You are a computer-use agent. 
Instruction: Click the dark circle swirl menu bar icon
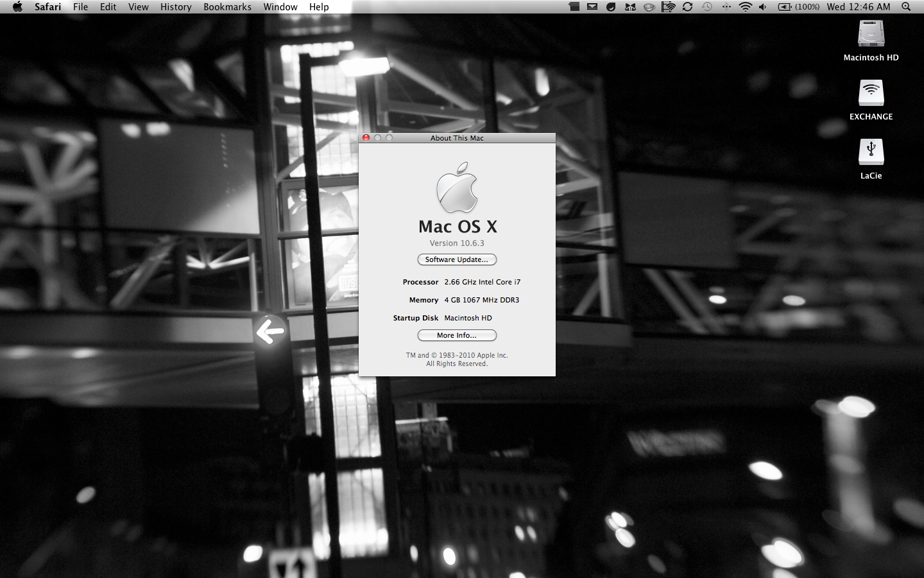tap(611, 6)
